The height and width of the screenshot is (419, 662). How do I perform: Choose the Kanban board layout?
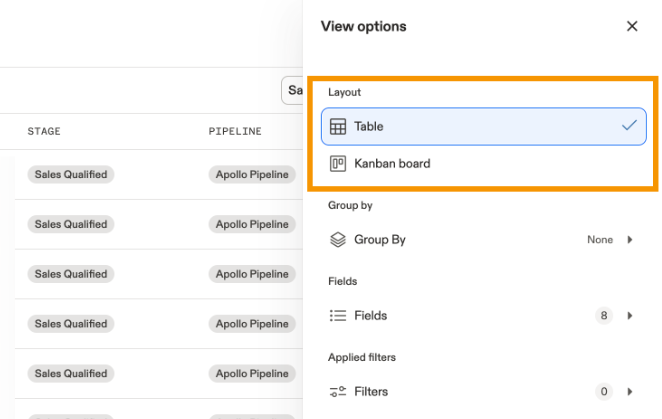483,163
